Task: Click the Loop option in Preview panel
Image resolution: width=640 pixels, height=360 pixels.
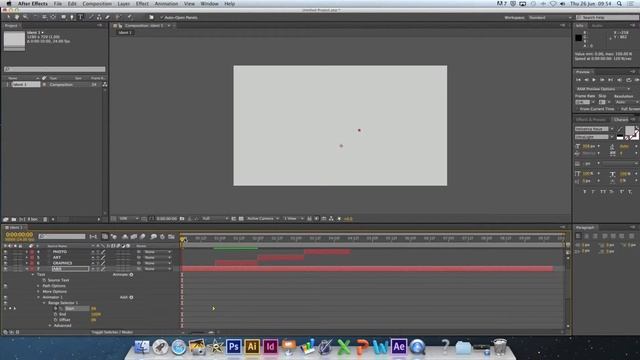Action: (629, 80)
